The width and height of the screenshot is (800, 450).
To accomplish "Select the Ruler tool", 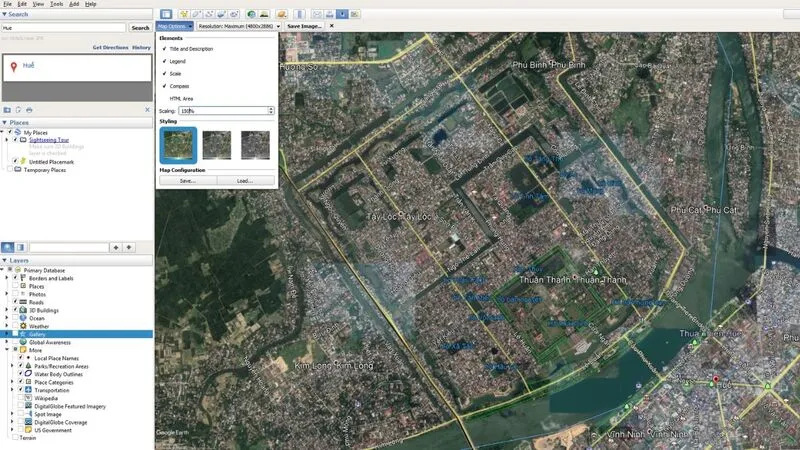I will [x=299, y=14].
